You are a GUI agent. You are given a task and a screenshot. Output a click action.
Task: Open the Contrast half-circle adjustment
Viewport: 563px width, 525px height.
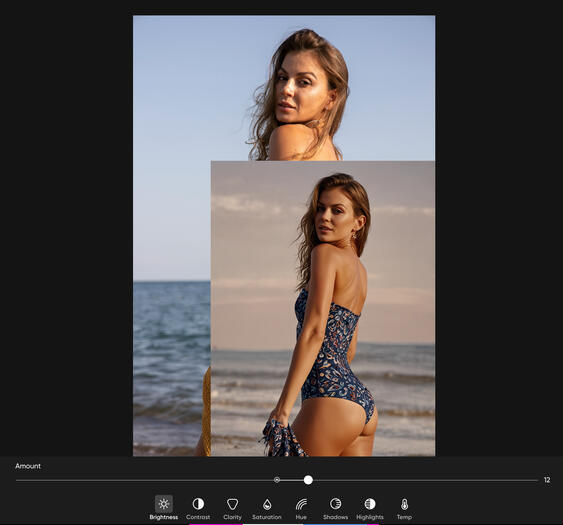click(x=198, y=504)
